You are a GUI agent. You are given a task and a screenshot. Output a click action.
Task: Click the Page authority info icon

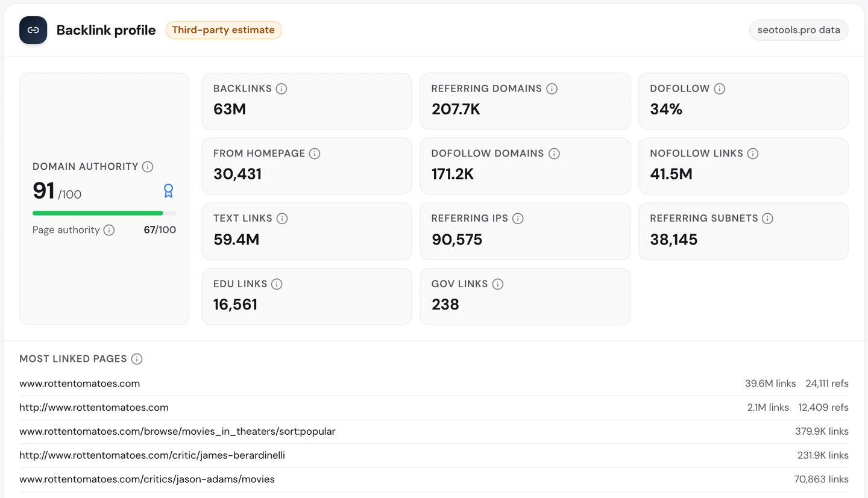point(109,230)
